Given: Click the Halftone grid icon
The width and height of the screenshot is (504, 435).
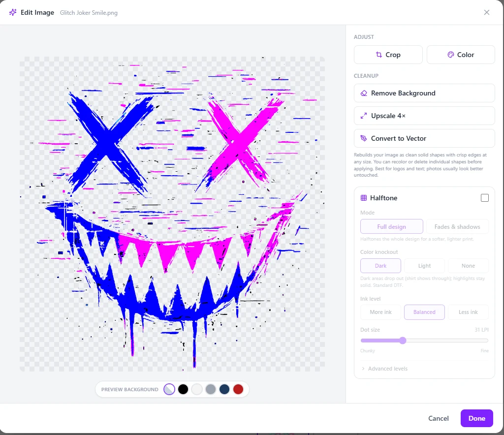Looking at the screenshot, I should tap(364, 198).
